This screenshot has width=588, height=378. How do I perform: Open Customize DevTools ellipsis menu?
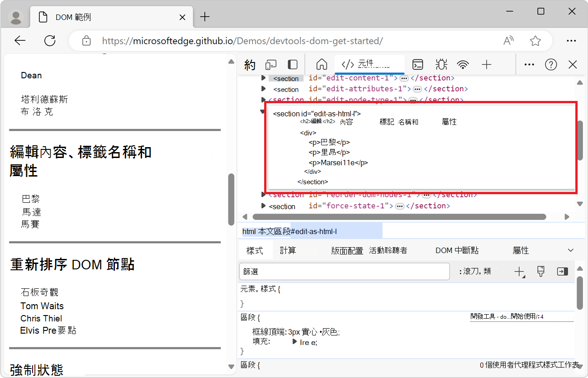tap(529, 64)
